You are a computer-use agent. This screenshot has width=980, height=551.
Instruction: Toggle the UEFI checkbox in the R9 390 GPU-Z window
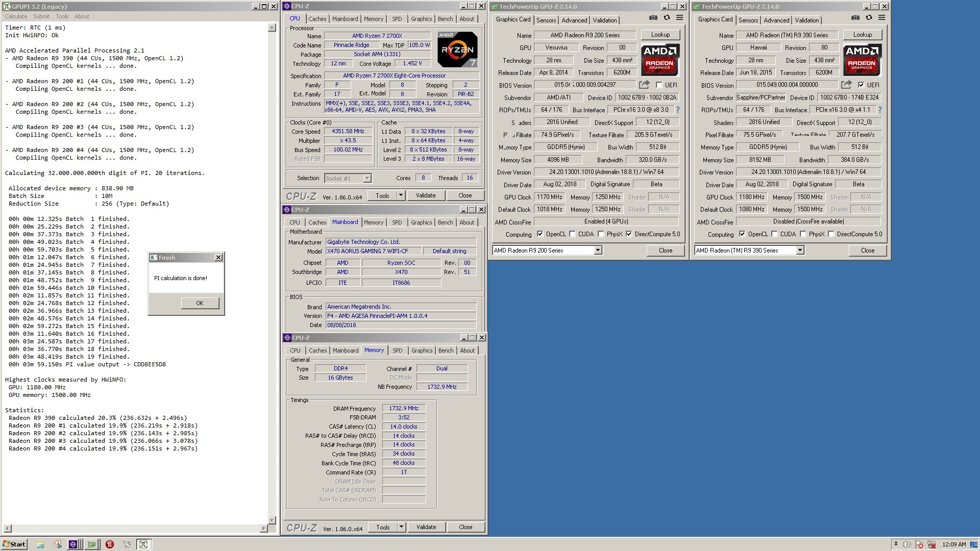click(x=861, y=85)
